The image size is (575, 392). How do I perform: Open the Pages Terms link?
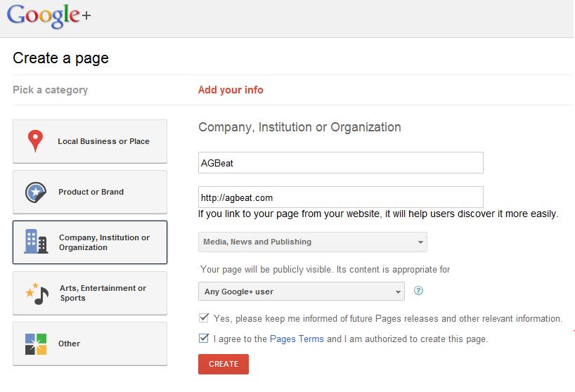pos(297,339)
